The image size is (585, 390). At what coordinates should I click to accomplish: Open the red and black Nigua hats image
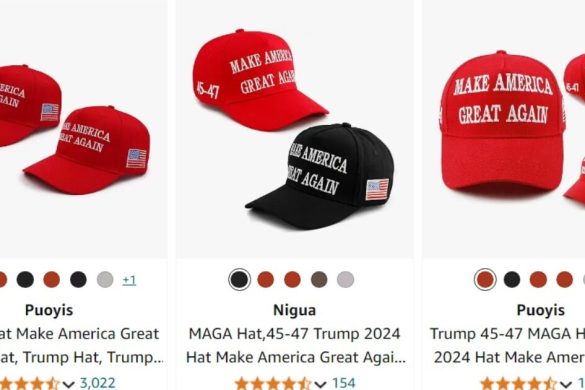pyautogui.click(x=295, y=129)
